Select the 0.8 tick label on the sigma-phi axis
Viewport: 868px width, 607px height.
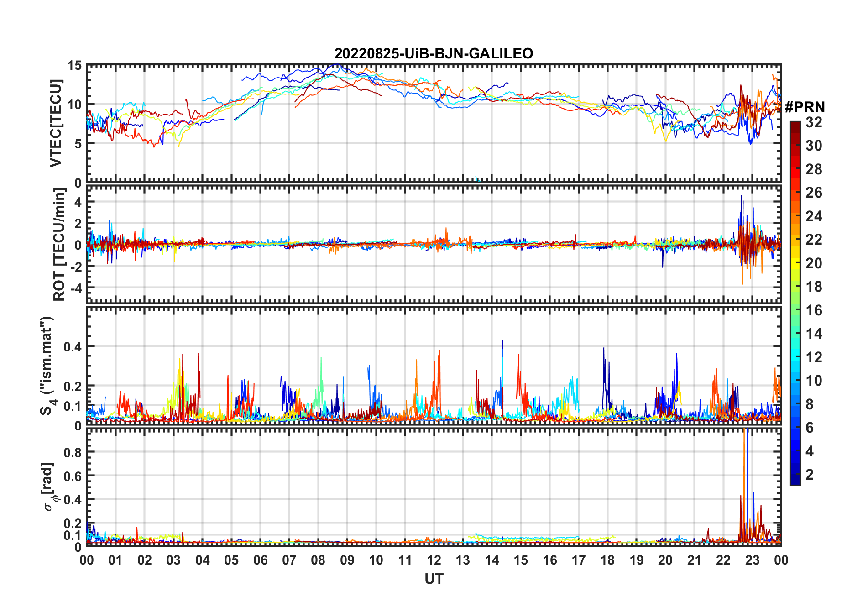(72, 452)
